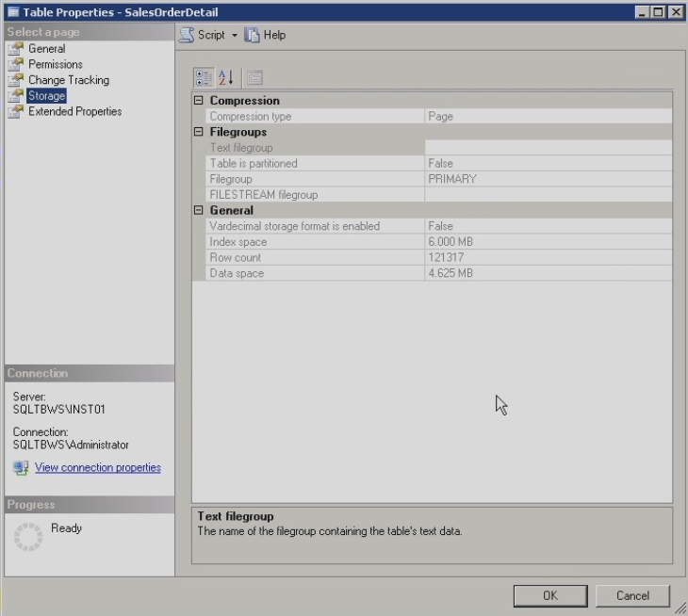Click the Extended Properties page icon
The height and width of the screenshot is (616, 688).
[16, 111]
